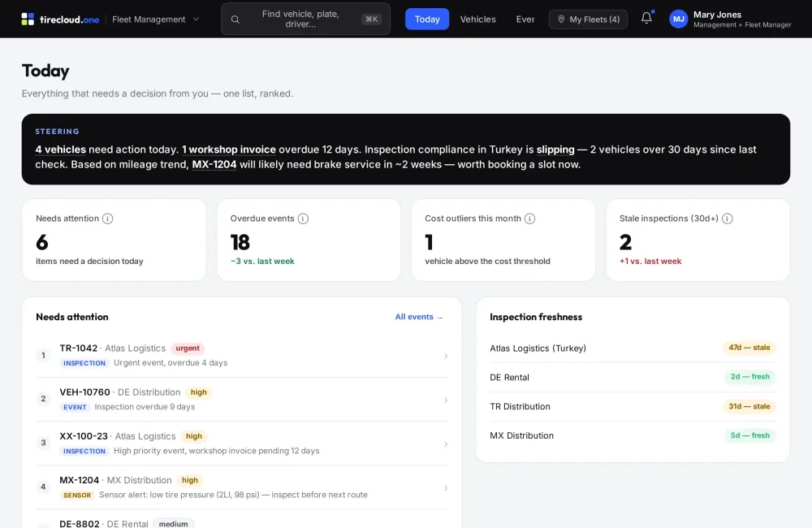Open the My Fleets (4) selector

(x=588, y=19)
